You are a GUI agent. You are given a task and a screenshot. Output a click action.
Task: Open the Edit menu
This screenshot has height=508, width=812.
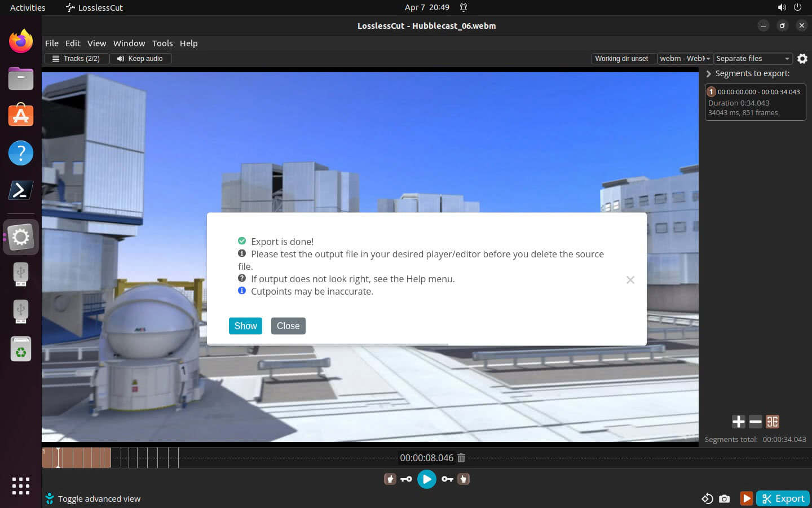pos(73,43)
